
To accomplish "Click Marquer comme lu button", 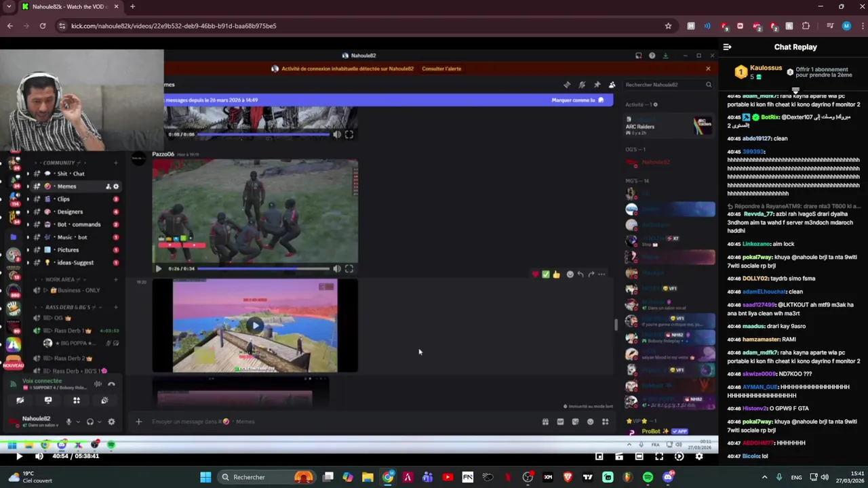I will 578,100.
